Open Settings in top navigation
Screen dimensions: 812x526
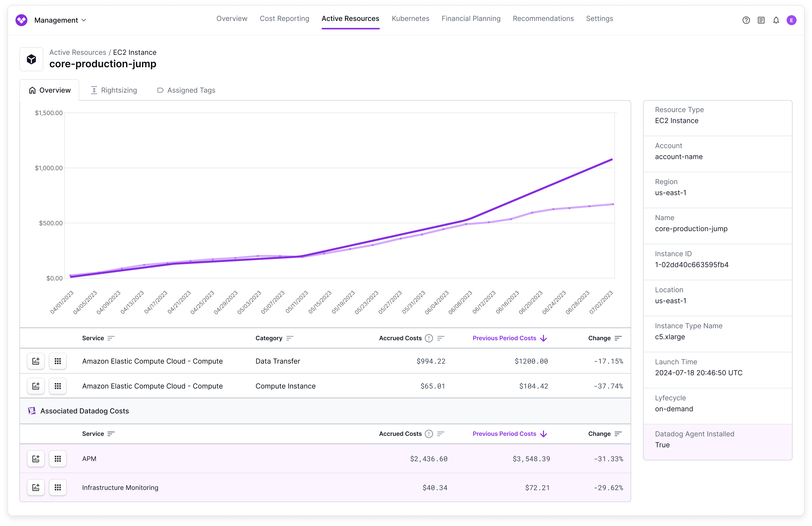pos(600,18)
